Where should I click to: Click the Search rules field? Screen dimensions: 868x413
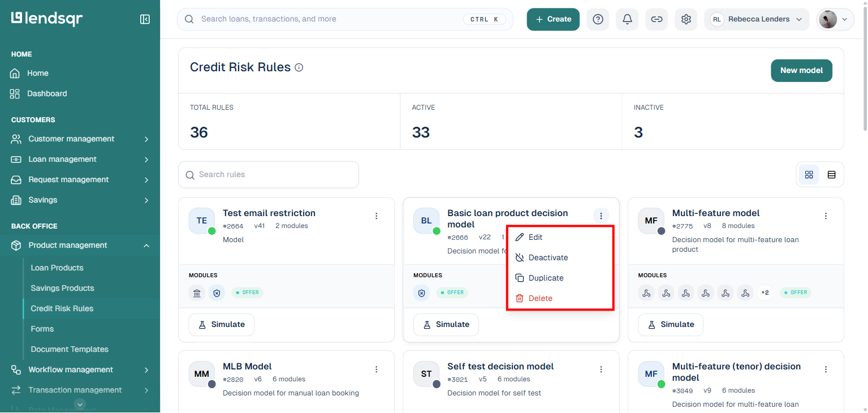pos(269,175)
